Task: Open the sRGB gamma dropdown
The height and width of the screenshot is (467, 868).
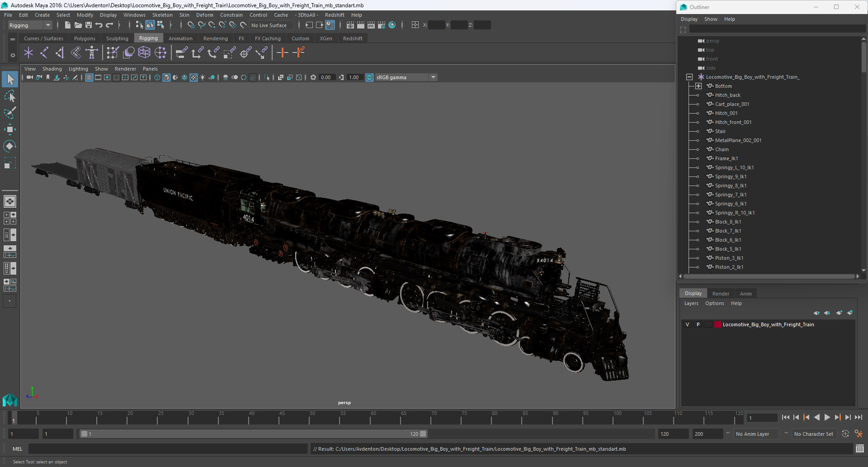Action: click(406, 78)
